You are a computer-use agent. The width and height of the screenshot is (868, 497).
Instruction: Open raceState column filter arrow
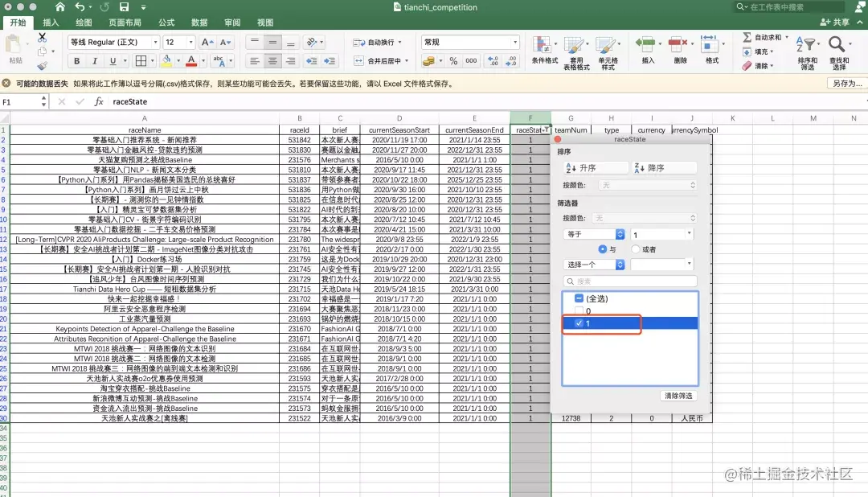coord(547,129)
